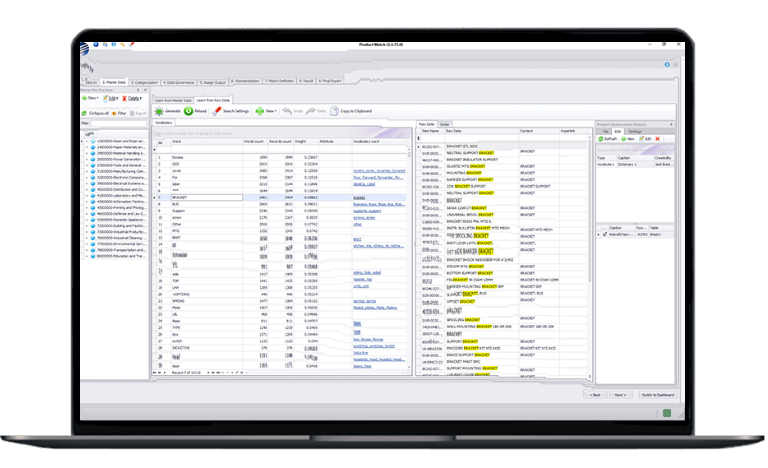Click Refresh in Project Dictionaries panel
This screenshot has height=468, width=768.
(x=607, y=139)
